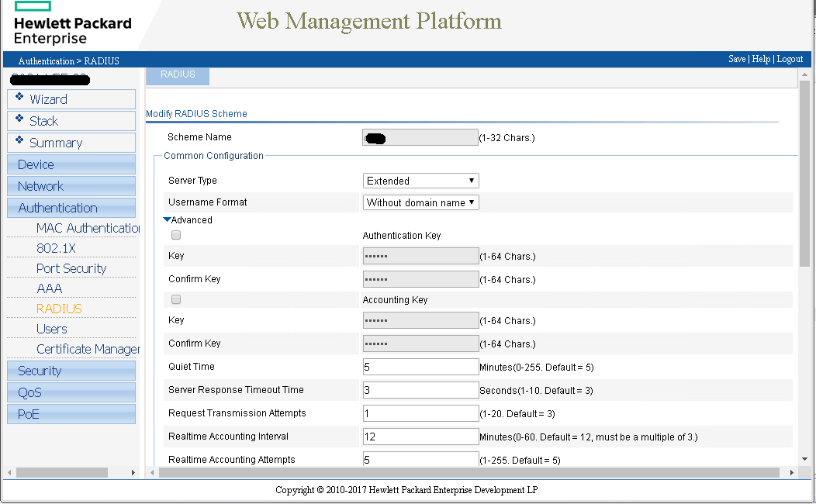Log out using the Logout link
This screenshot has height=504, width=816.
790,58
